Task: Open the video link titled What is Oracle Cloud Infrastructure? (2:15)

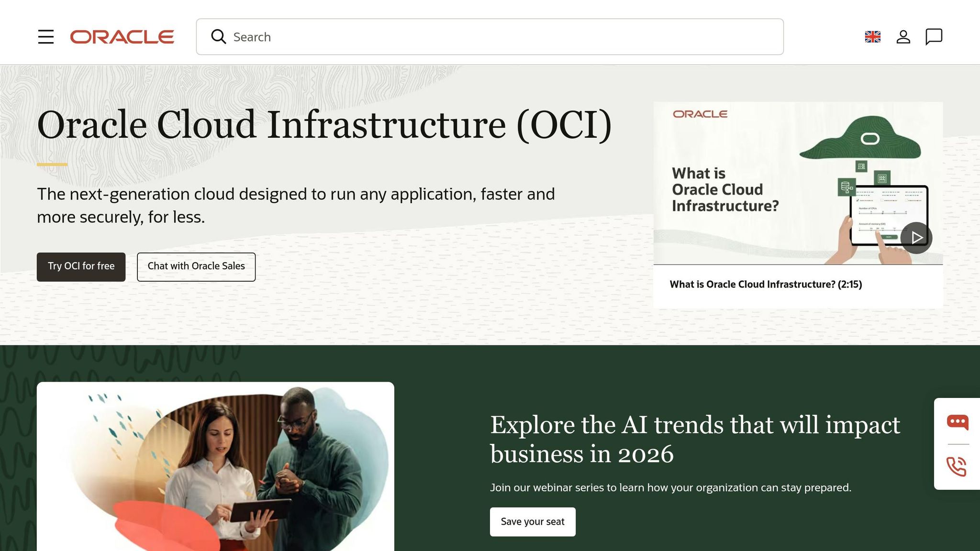Action: pyautogui.click(x=766, y=285)
